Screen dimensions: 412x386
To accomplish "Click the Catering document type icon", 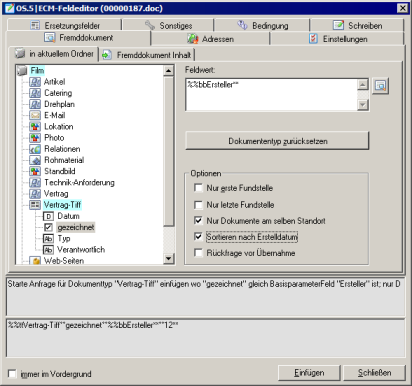I will [x=35, y=93].
